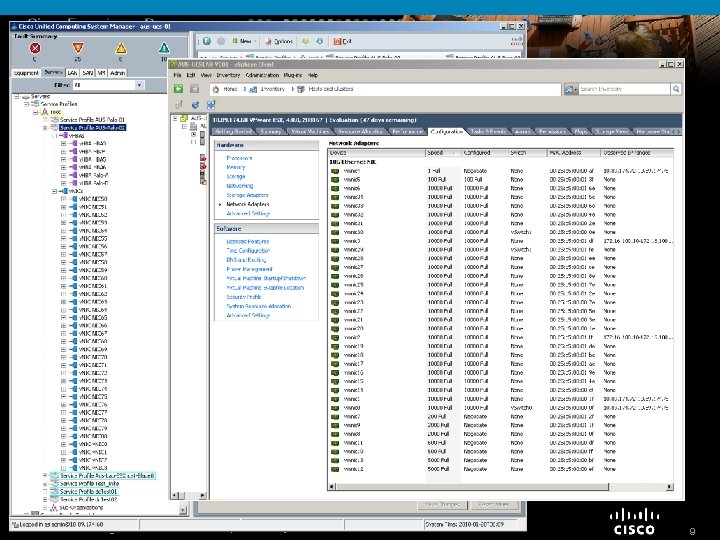Click the UCS Manager Exit toolbar button
Image resolution: width=720 pixels, height=540 pixels.
(x=343, y=41)
